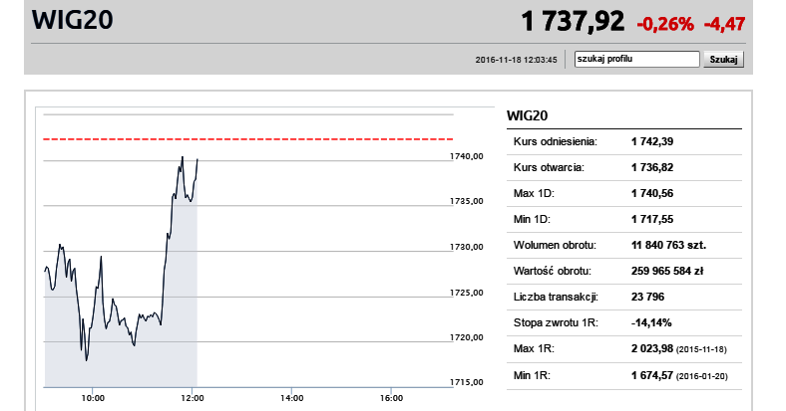Click the 10:00 time axis label
The image size is (786, 411).
[x=93, y=398]
